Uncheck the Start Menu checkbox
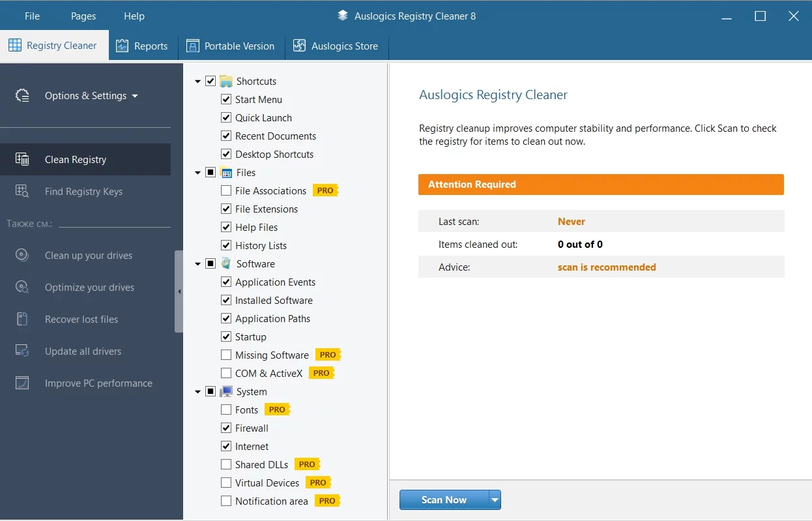The height and width of the screenshot is (521, 812). [x=226, y=100]
